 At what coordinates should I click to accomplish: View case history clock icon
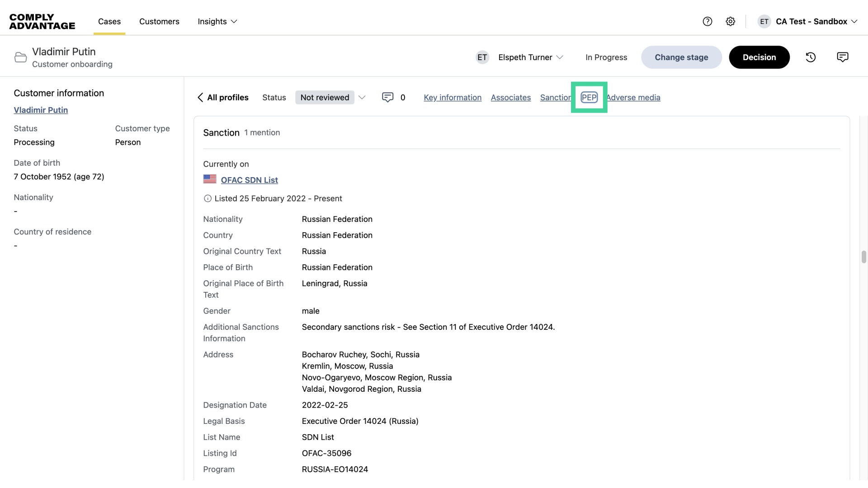tap(811, 57)
